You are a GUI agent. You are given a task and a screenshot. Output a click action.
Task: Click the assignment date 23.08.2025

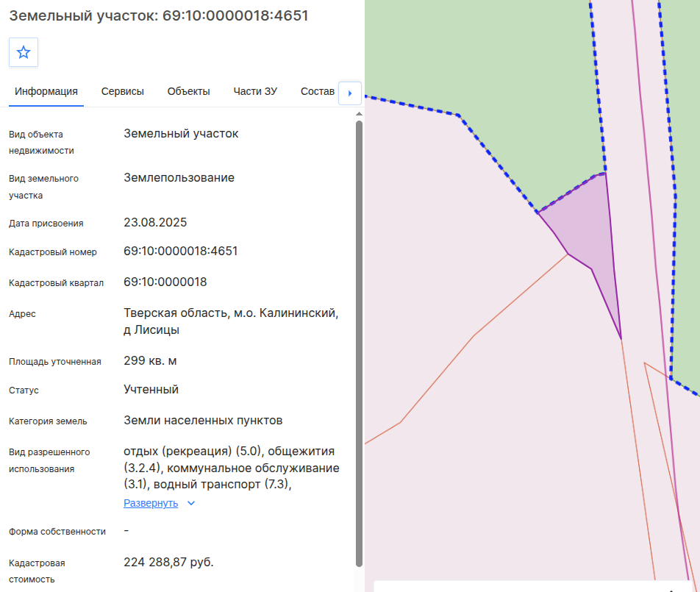(155, 222)
